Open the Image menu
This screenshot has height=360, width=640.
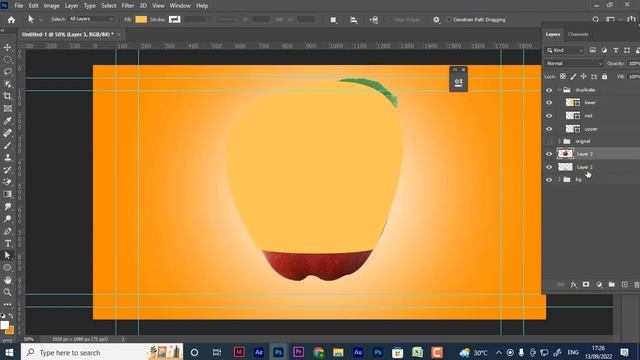(x=51, y=6)
